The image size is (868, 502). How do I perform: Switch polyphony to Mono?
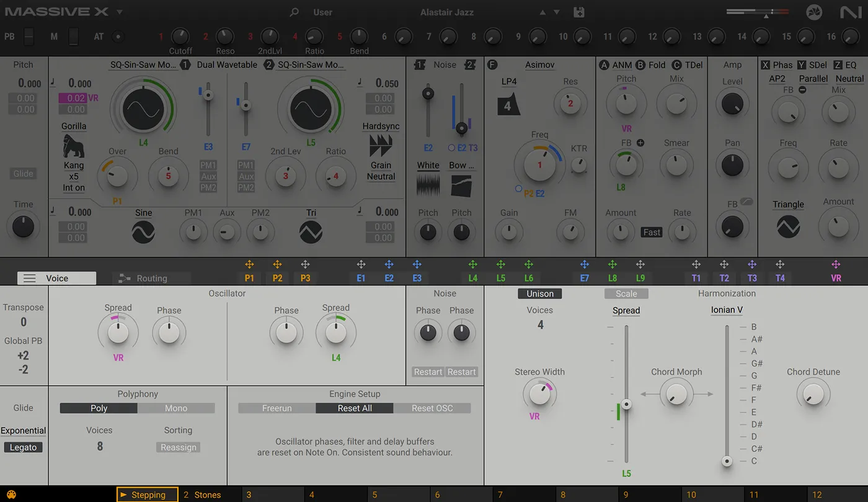point(176,408)
